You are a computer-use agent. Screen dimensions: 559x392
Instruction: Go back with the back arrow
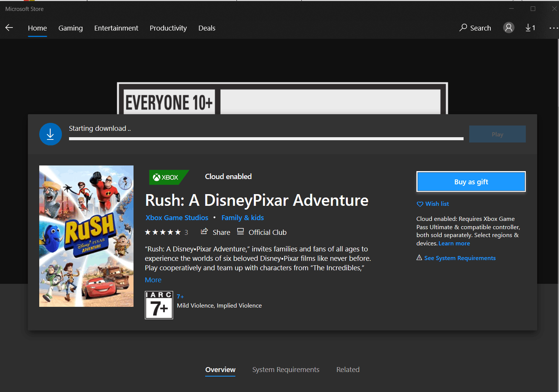[x=9, y=28]
